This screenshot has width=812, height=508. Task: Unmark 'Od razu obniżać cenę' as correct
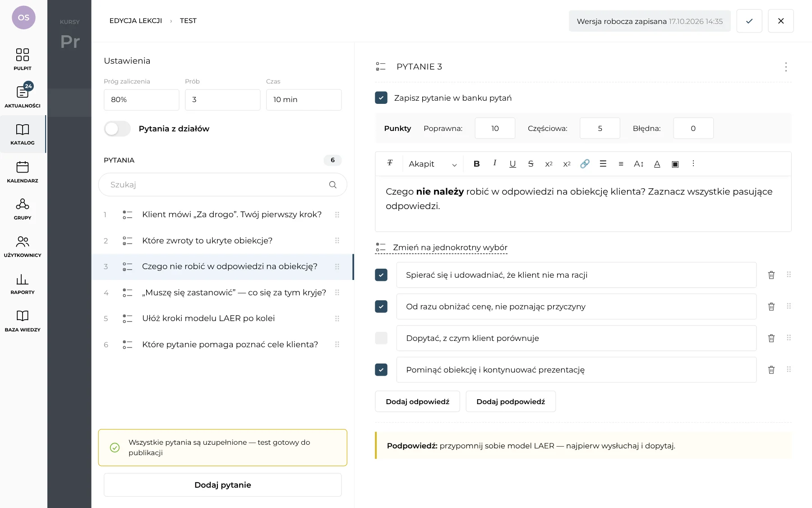pyautogui.click(x=381, y=307)
